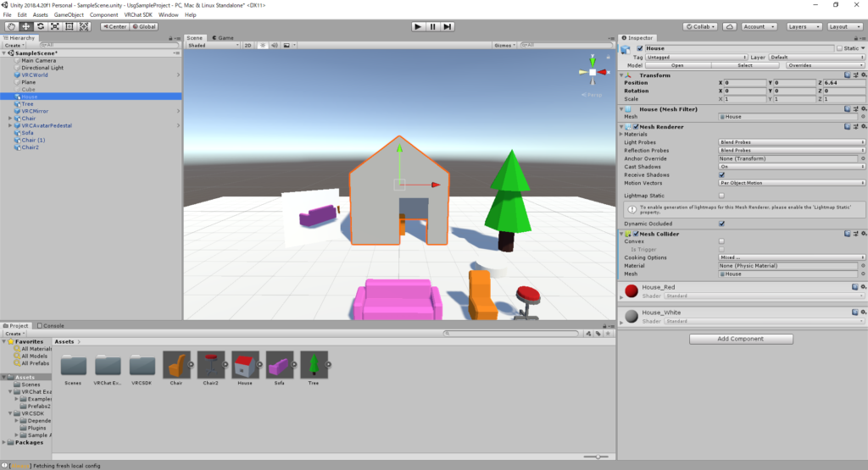Image resolution: width=868 pixels, height=470 pixels.
Task: Open the Cast Shadows dropdown
Action: pos(790,167)
